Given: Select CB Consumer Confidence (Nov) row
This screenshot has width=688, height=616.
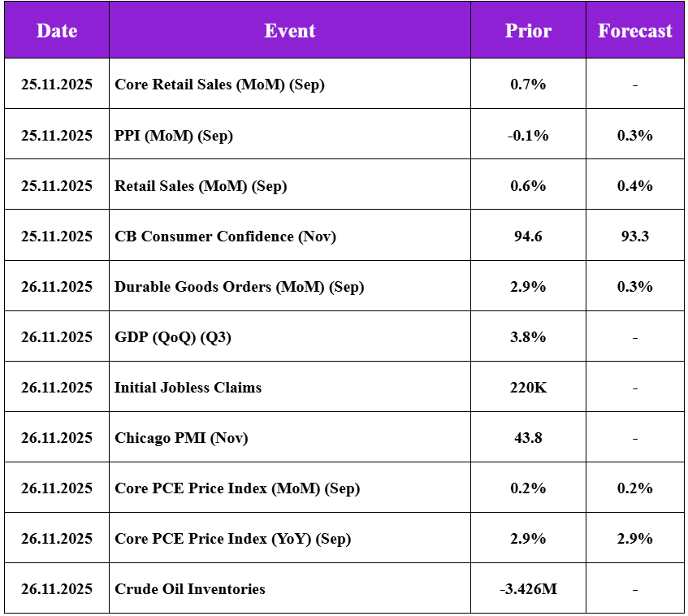Looking at the screenshot, I should click(x=344, y=235).
